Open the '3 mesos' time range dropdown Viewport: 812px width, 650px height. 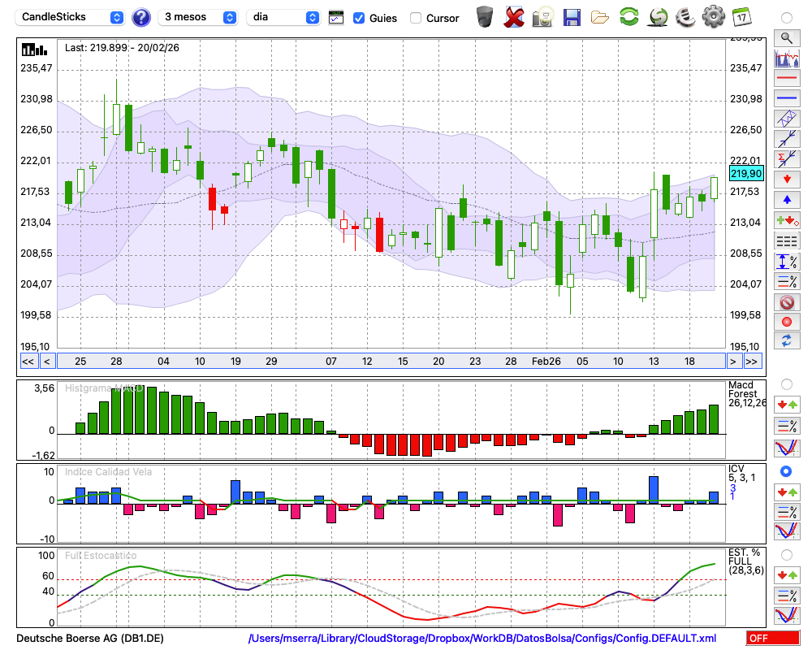(x=197, y=17)
